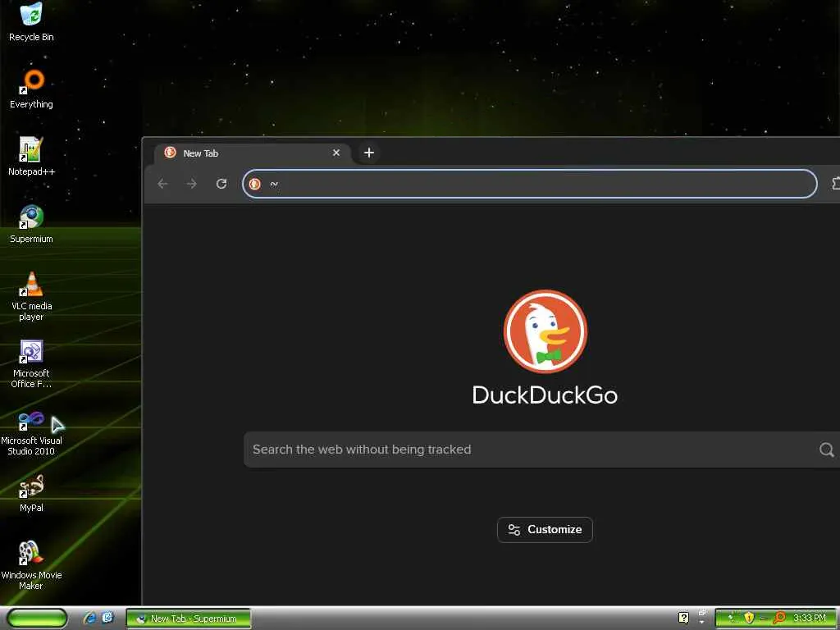Image resolution: width=840 pixels, height=630 pixels.
Task: Click the magnifier icon in DuckDuckGo search box
Action: [x=827, y=450]
